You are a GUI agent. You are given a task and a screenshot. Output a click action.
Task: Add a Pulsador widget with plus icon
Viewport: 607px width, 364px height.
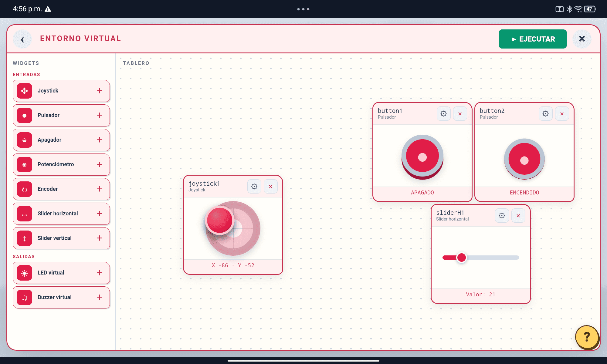(x=100, y=115)
